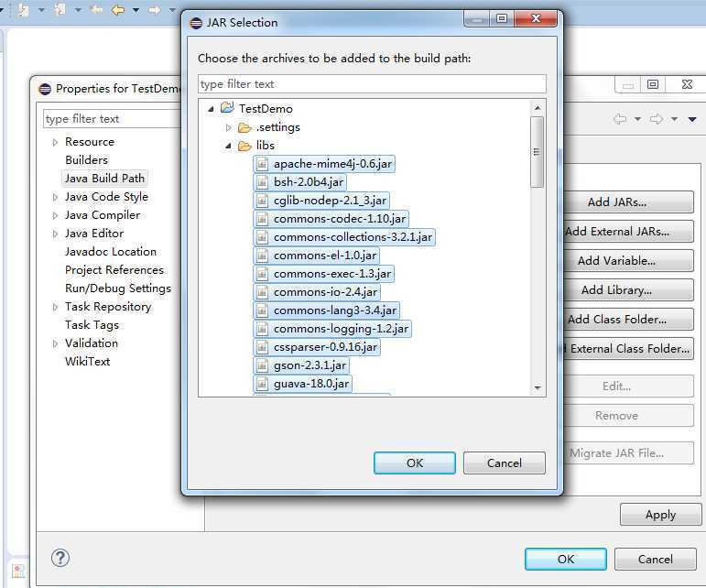The image size is (706, 588).
Task: Click the jar icon of commons-collections-3.2.1.jar
Action: click(x=262, y=237)
